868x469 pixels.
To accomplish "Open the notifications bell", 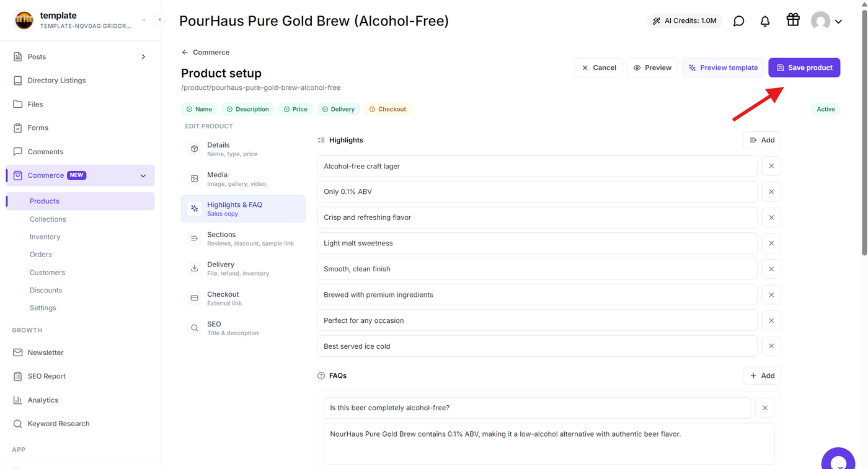I will (x=765, y=21).
